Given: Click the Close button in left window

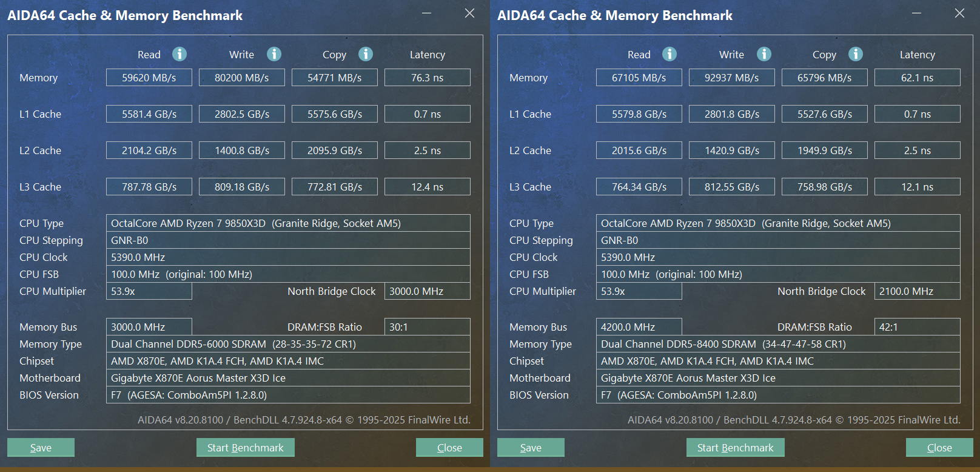Looking at the screenshot, I should 449,448.
